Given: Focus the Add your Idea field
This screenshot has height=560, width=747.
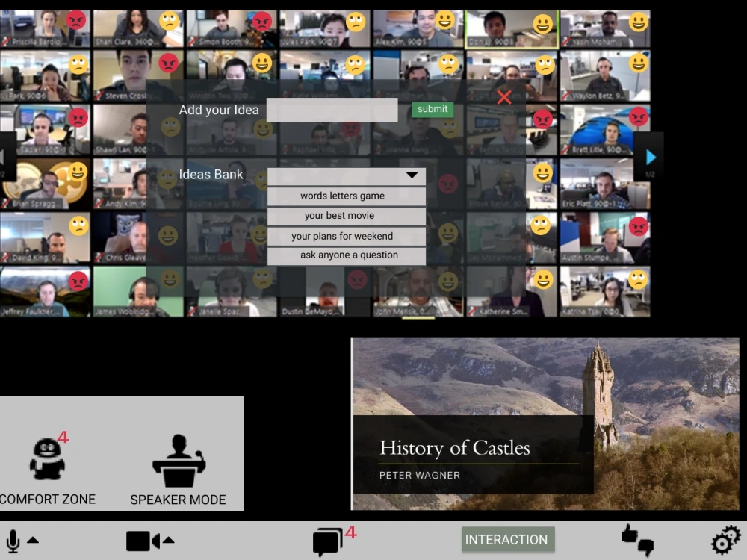Looking at the screenshot, I should click(x=332, y=110).
